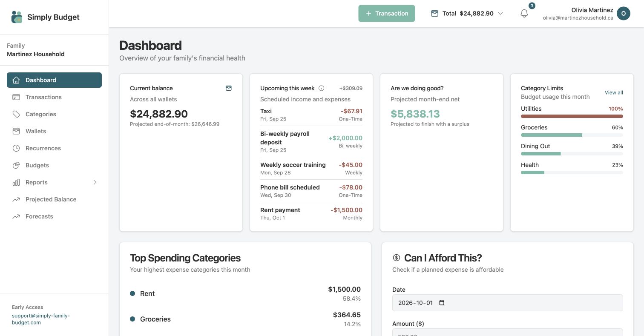Click the Recurrences clock icon in sidebar
Image resolution: width=644 pixels, height=336 pixels.
[16, 148]
